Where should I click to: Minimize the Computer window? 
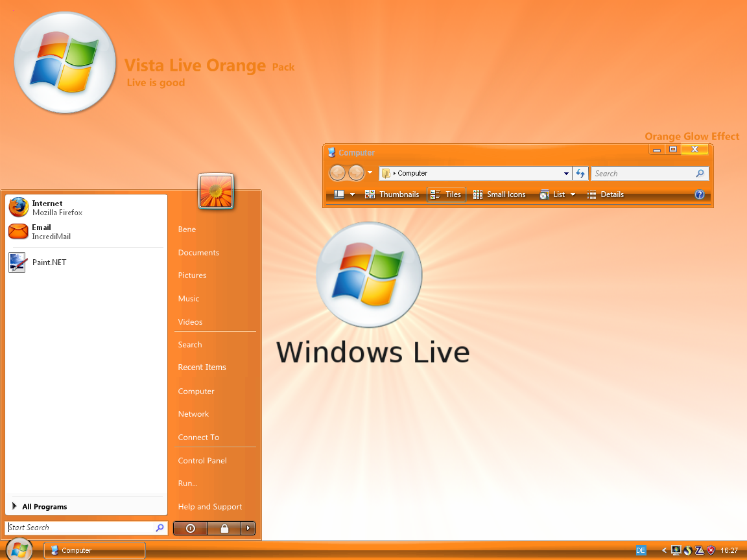click(656, 150)
